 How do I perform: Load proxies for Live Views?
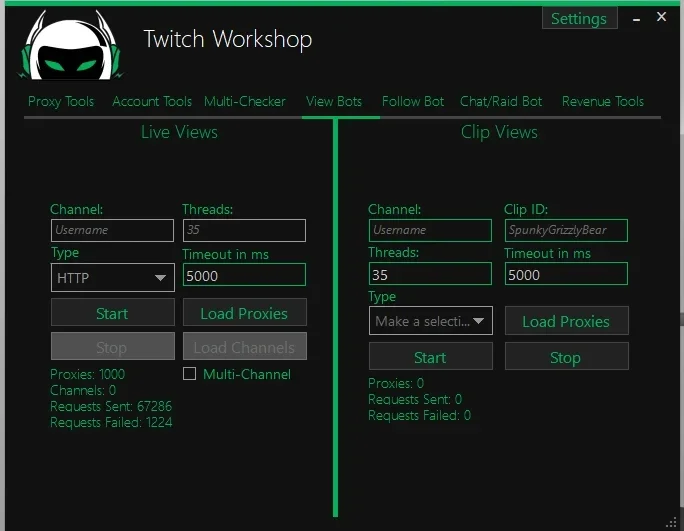point(245,312)
